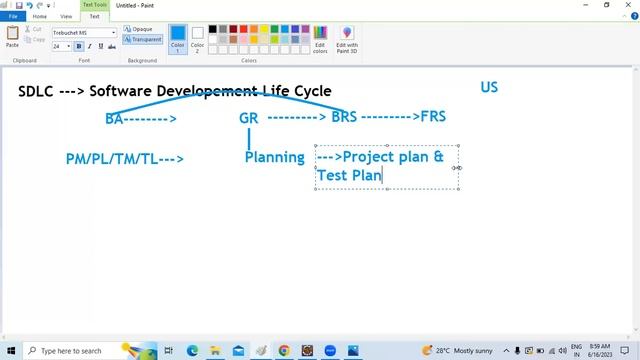Toggle Strikethrough formatting
Image resolution: width=640 pixels, height=360 pixels.
click(x=111, y=47)
